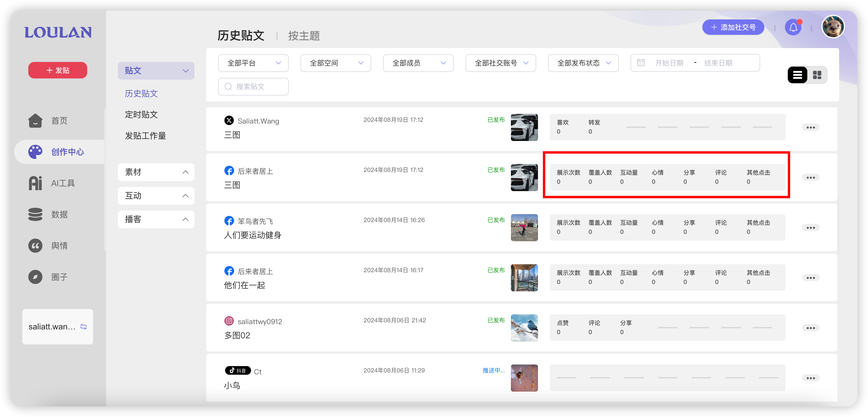This screenshot has width=868, height=417.
Task: Open the 全部空间 dropdown
Action: [336, 63]
